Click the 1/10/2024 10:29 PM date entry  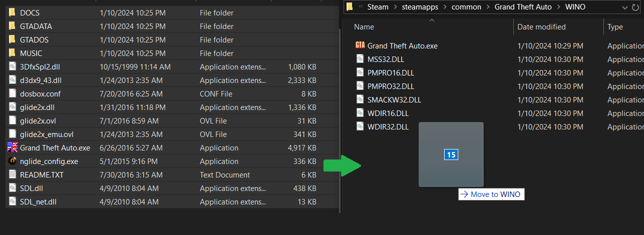coord(550,45)
